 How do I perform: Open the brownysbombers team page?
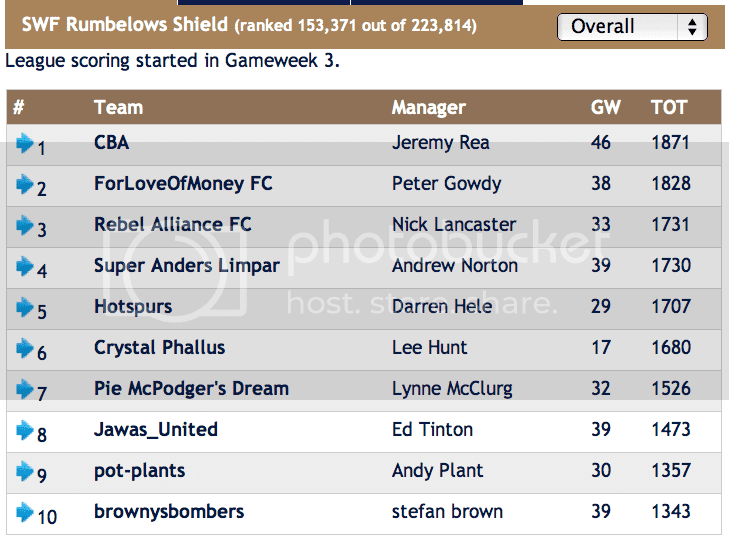pyautogui.click(x=169, y=511)
